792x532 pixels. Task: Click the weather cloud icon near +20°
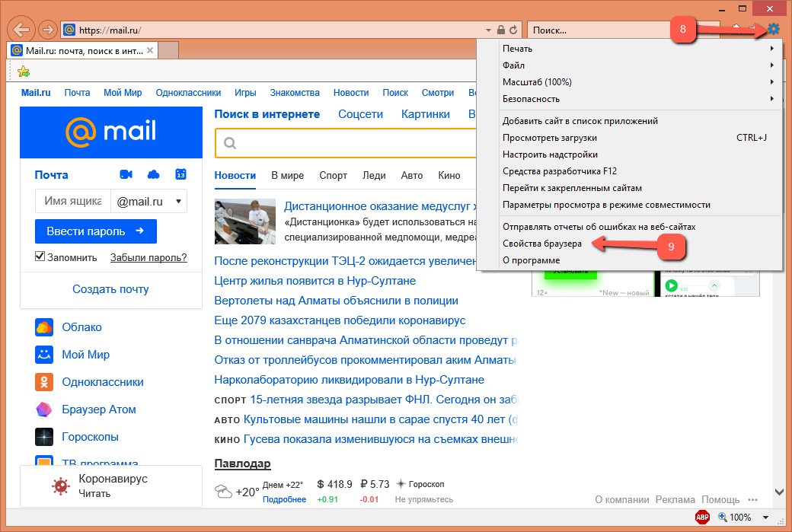223,491
